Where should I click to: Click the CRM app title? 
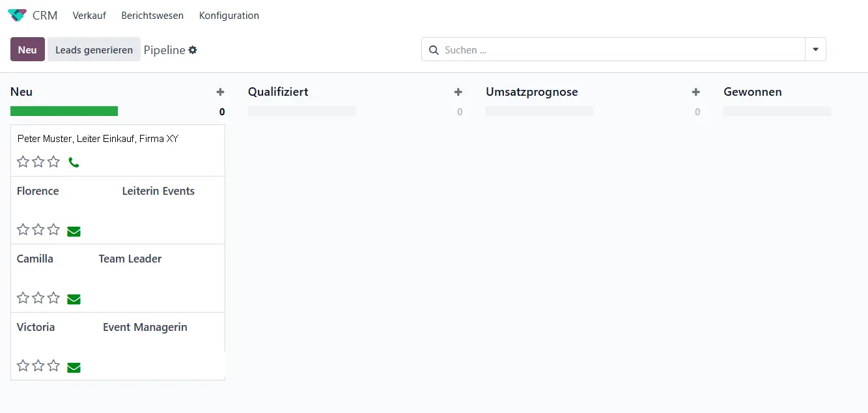pyautogui.click(x=45, y=16)
